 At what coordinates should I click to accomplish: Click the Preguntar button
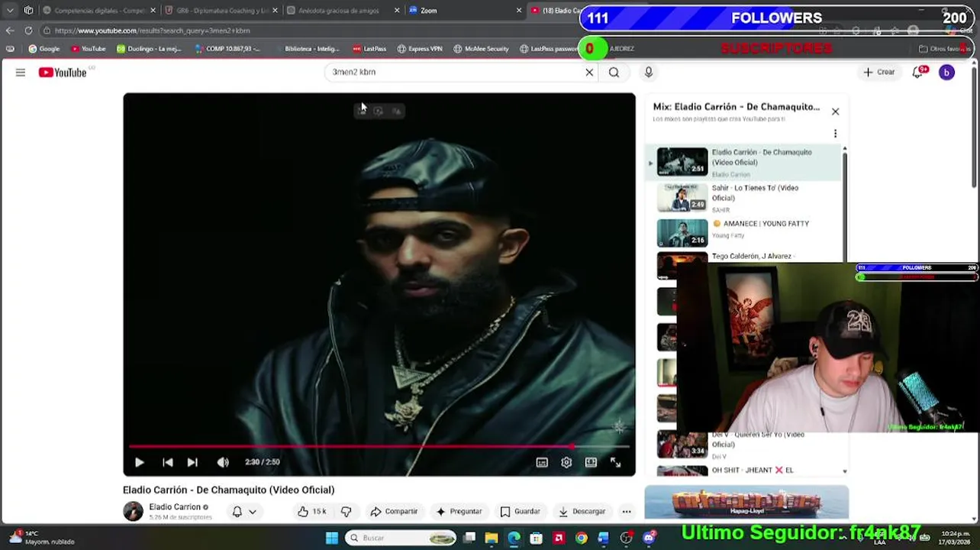(459, 512)
